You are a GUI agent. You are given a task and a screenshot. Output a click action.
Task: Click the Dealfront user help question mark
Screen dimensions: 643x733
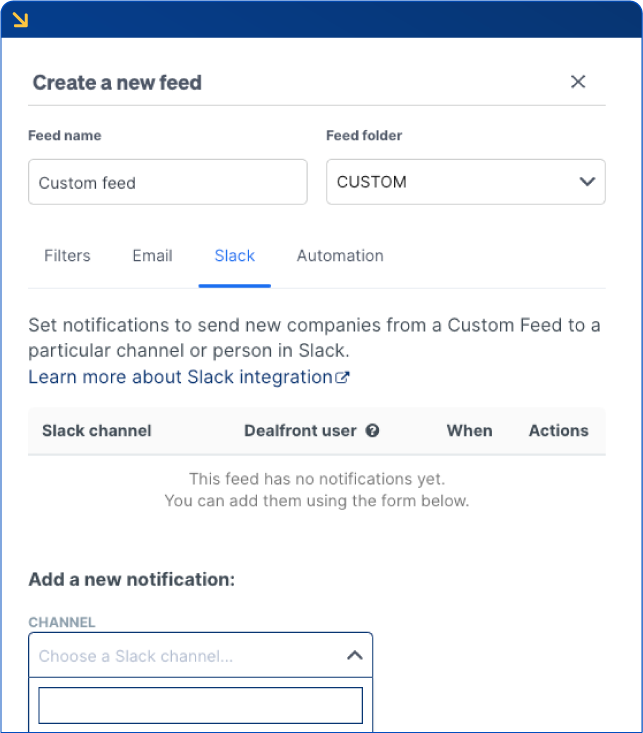373,431
